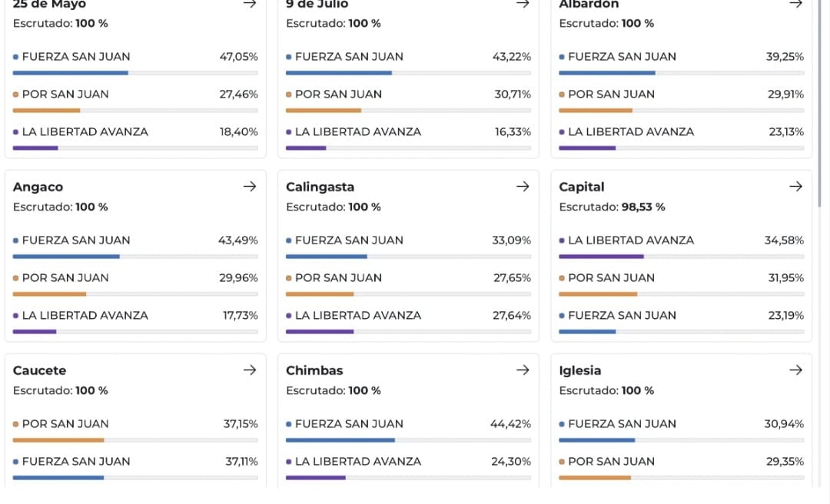Click Escrutado 100 % text in Calingasta
830x504 pixels.
tap(334, 207)
